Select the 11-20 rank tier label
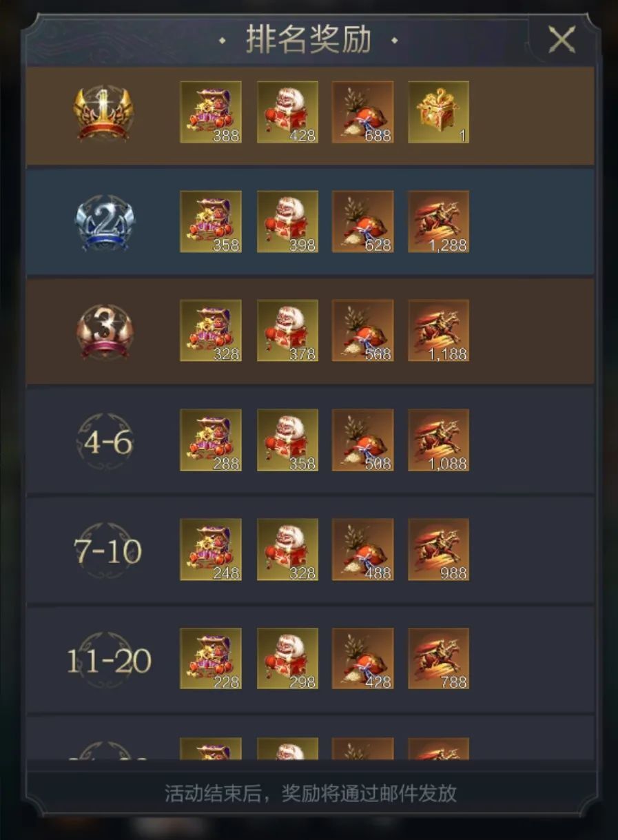 tap(109, 661)
